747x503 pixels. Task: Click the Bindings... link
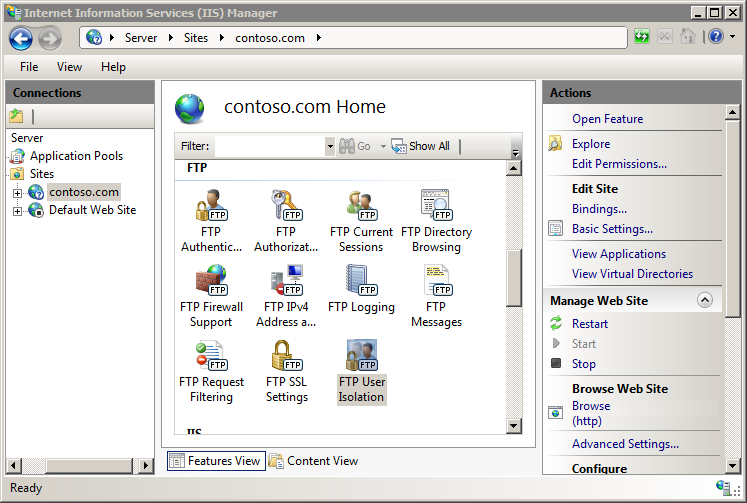[x=599, y=209]
